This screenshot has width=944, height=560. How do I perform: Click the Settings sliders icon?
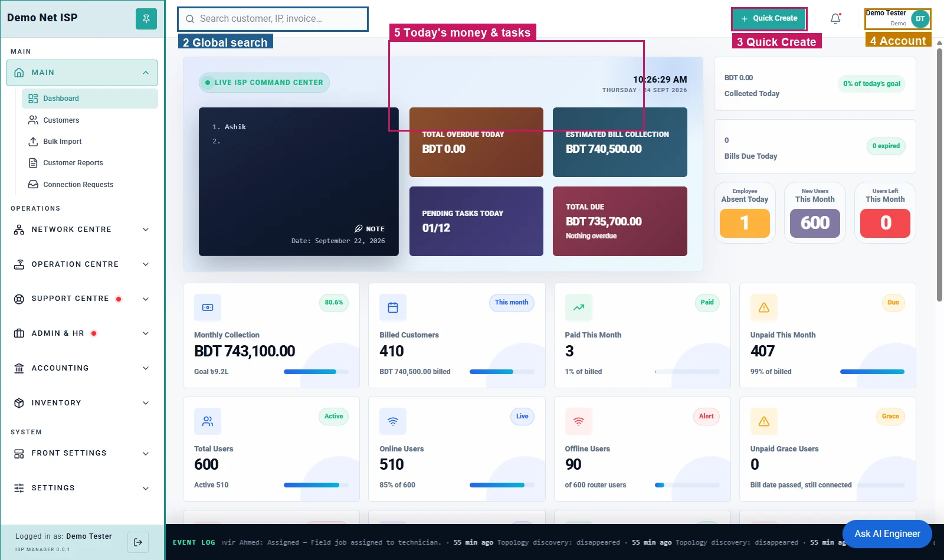[19, 488]
